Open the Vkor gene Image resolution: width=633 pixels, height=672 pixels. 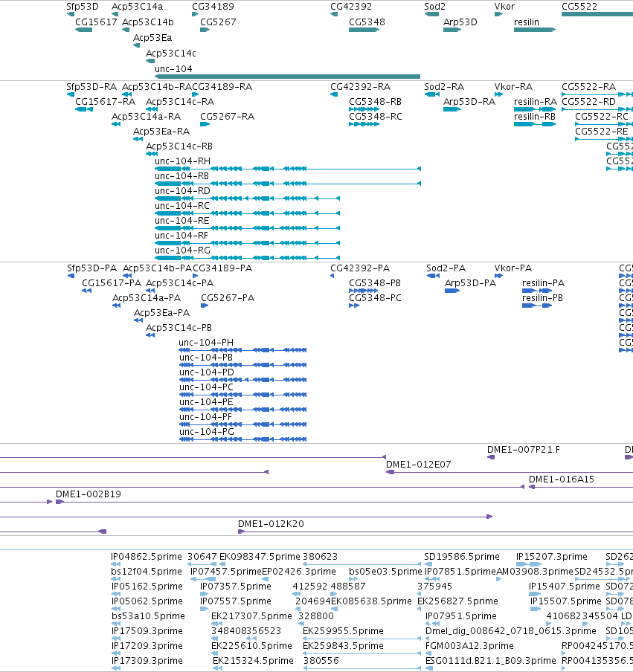point(499,14)
